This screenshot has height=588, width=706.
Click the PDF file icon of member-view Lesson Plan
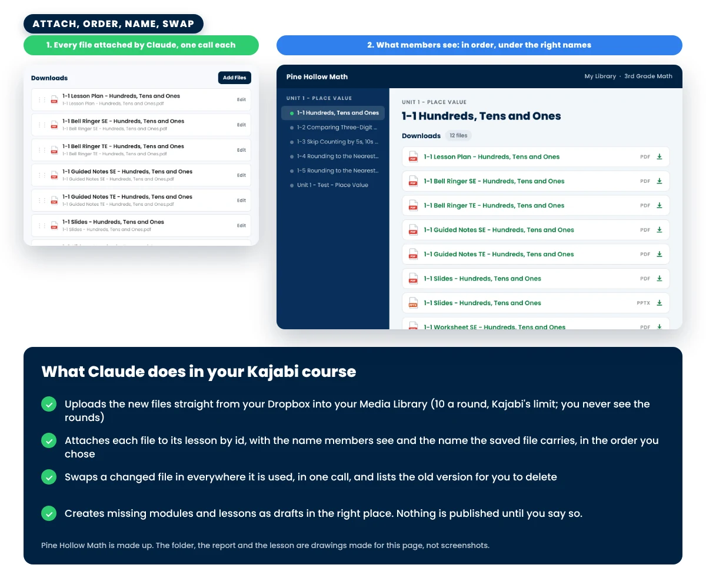coord(413,157)
